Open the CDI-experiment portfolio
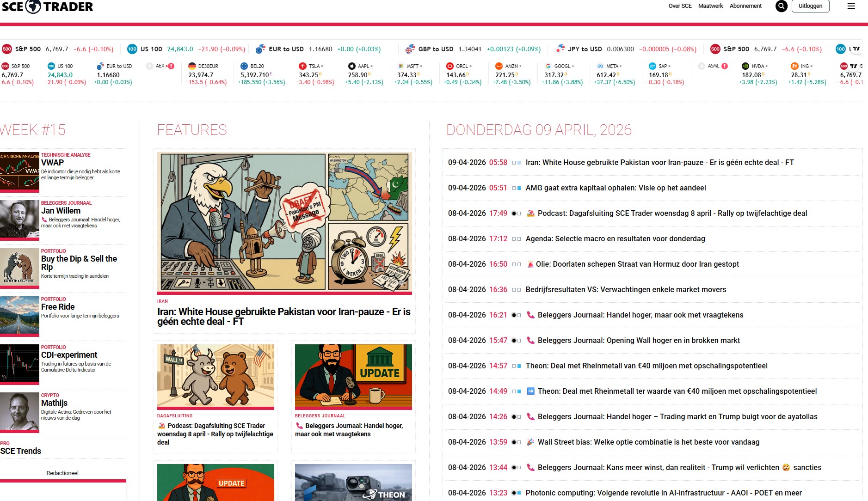868x501 pixels. (x=69, y=355)
